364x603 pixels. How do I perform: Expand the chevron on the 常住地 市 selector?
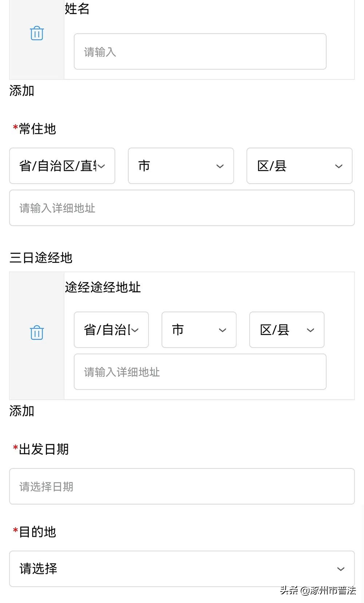pos(219,167)
